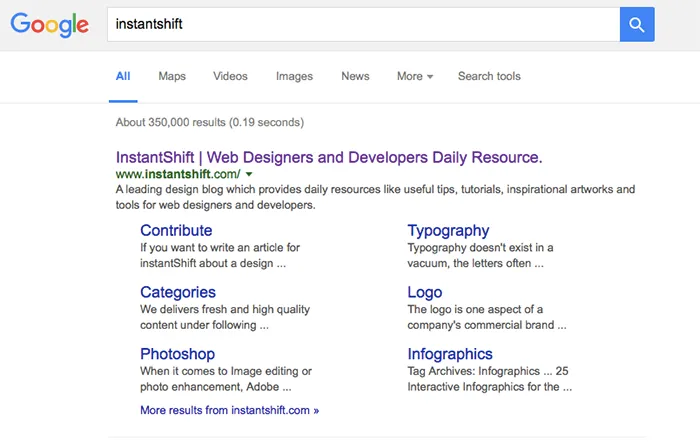Image resolution: width=700 pixels, height=448 pixels.
Task: Click More results from instantshift.com
Action: (x=230, y=410)
